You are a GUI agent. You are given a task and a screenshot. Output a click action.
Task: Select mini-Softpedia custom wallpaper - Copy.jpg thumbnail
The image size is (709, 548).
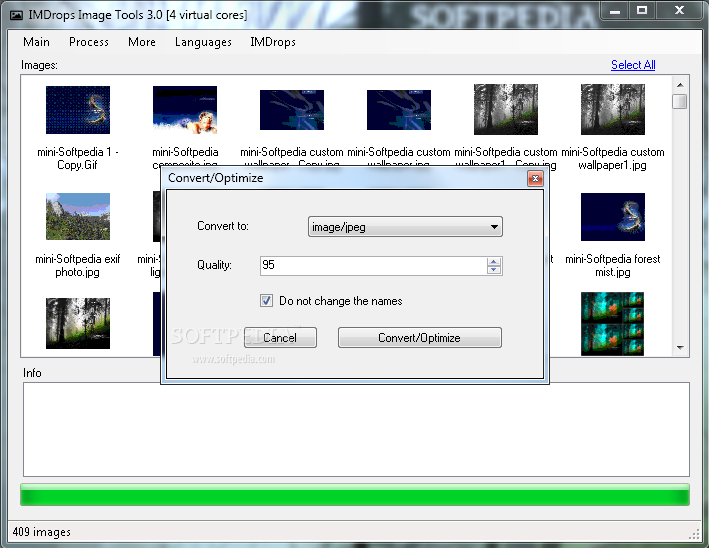(292, 110)
